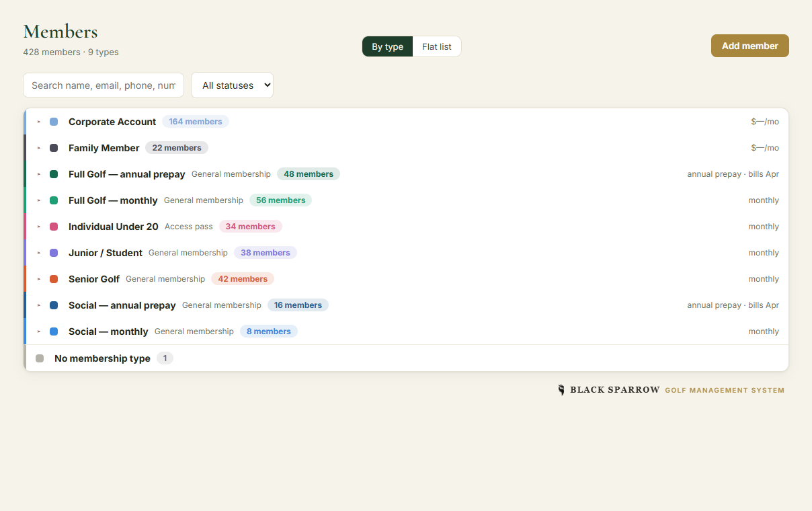
Task: Select Social — annual prepay title
Action: 122,305
